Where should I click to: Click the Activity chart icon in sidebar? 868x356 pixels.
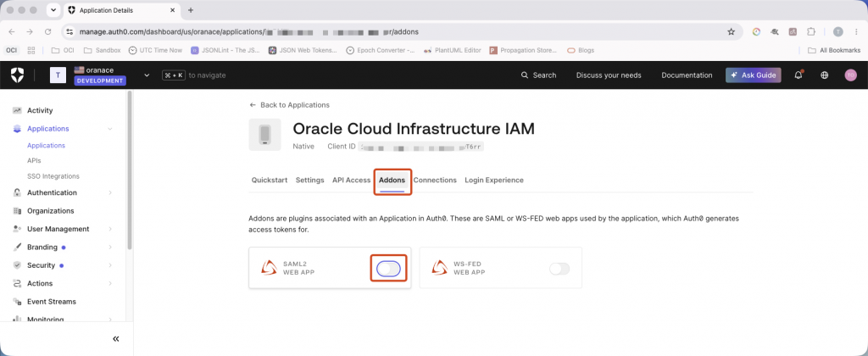point(17,110)
